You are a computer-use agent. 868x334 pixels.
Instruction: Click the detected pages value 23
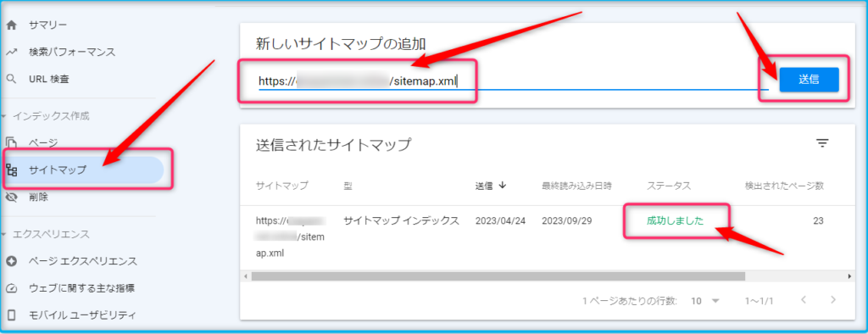(818, 220)
